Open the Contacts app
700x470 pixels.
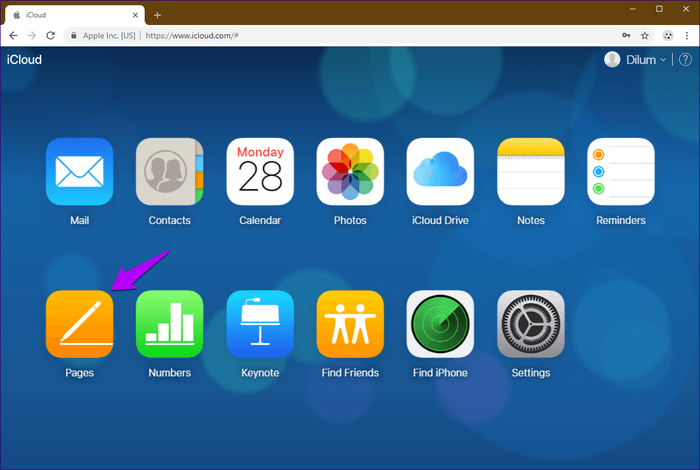click(170, 171)
